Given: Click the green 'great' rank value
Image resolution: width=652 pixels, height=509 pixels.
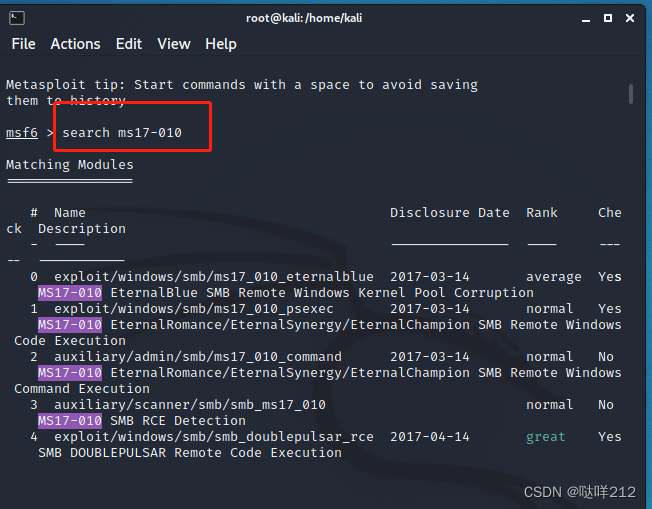Looking at the screenshot, I should pyautogui.click(x=546, y=437).
